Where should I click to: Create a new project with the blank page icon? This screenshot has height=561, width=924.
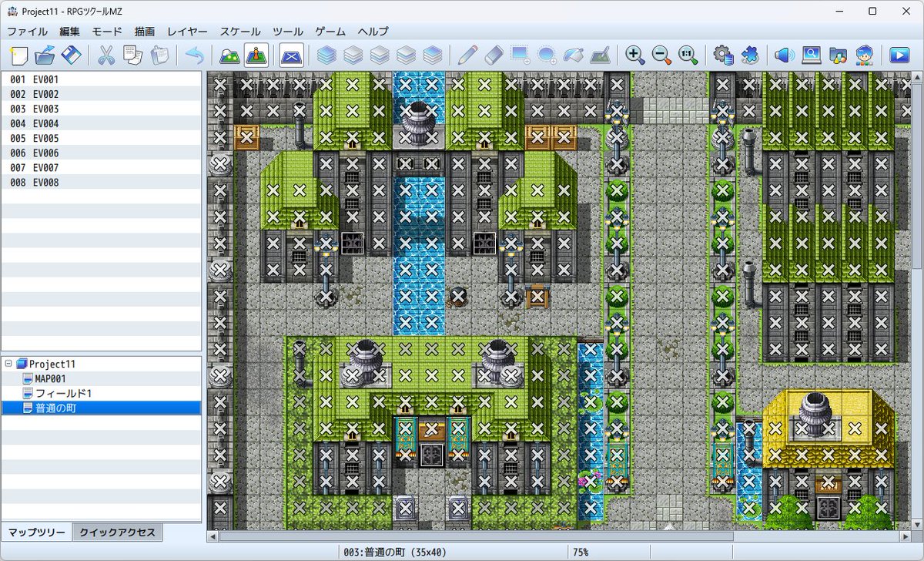click(19, 55)
